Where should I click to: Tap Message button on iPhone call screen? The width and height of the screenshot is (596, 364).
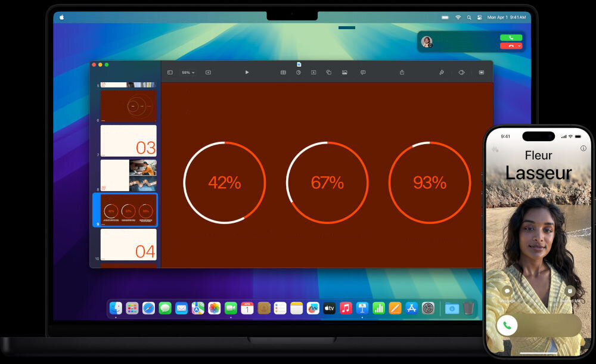[x=507, y=291]
